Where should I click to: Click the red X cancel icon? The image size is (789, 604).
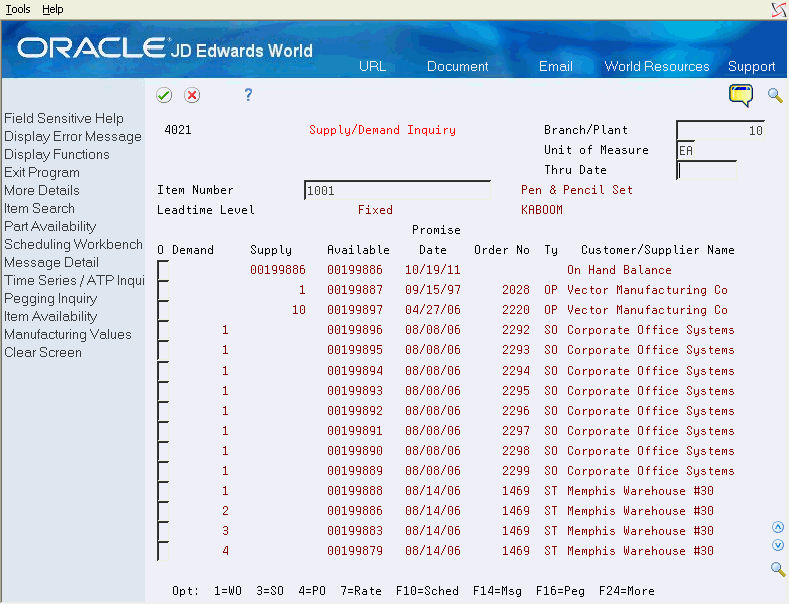coord(192,95)
